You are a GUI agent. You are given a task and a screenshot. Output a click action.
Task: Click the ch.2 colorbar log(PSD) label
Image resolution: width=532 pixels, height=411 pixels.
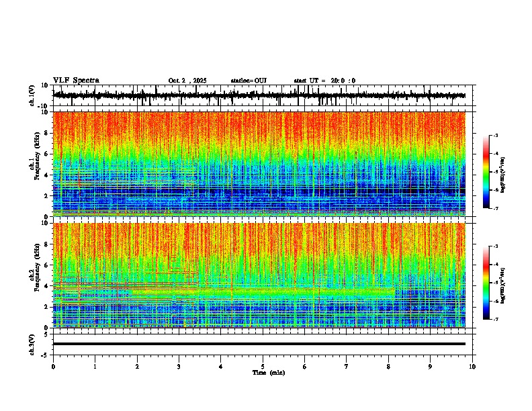click(x=503, y=285)
